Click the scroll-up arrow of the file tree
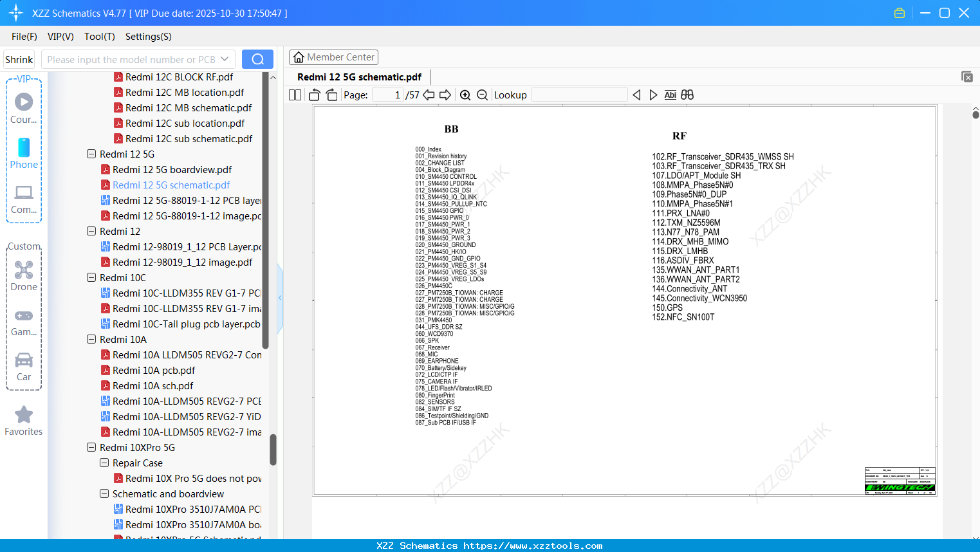The image size is (980, 552). point(273,78)
